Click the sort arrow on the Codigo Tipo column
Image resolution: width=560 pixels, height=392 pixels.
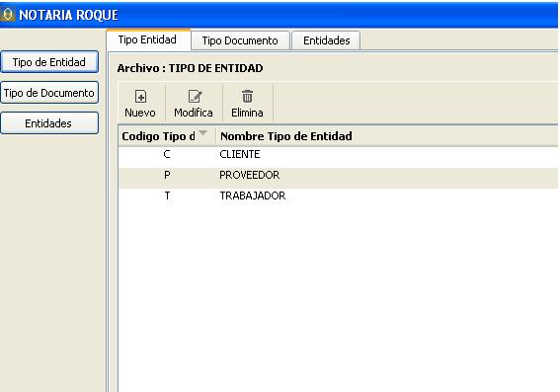[x=202, y=133]
